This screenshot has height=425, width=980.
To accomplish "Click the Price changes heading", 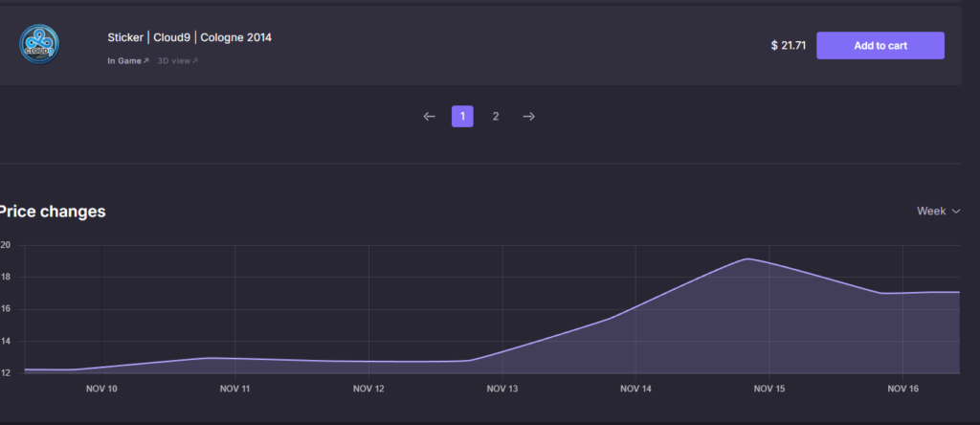I will click(x=53, y=212).
